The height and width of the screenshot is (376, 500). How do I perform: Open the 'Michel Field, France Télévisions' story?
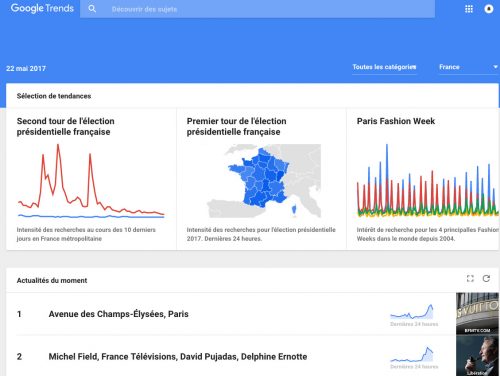[178, 357]
